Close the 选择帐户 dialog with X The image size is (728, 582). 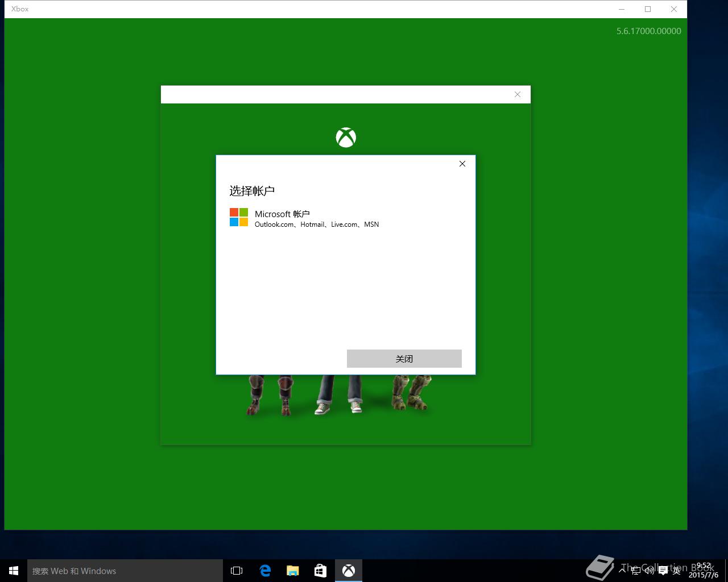[x=462, y=164]
